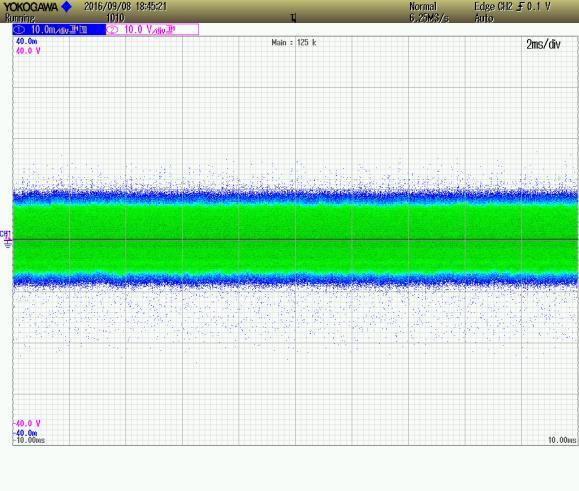Click the 0.1 V trigger level value
This screenshot has height=491, width=579.
click(539, 7)
